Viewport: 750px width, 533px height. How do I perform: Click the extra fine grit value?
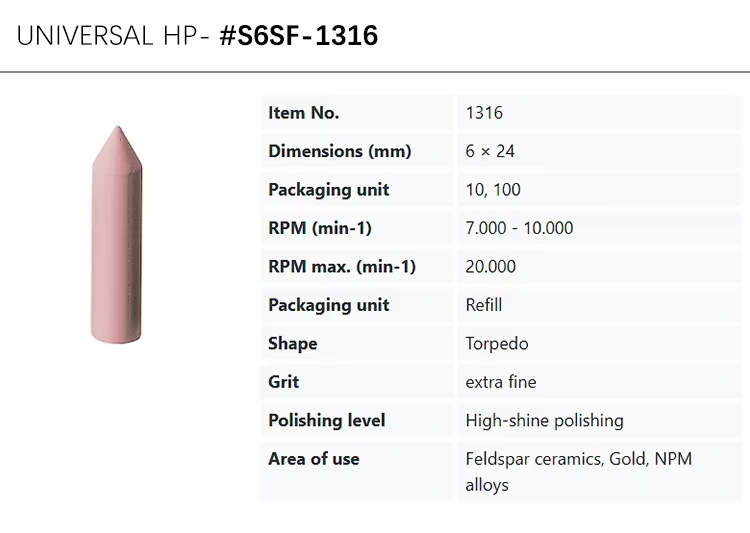501,382
